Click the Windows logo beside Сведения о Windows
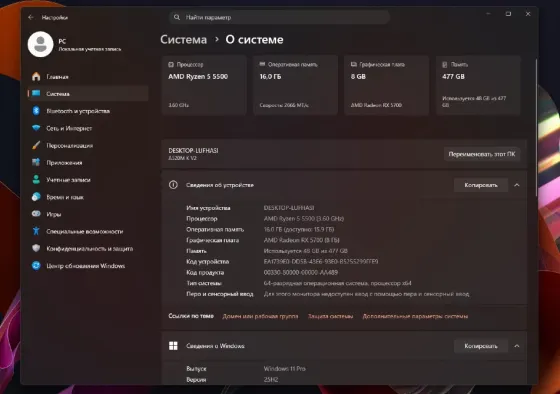Image resolution: width=560 pixels, height=394 pixels. 173,345
